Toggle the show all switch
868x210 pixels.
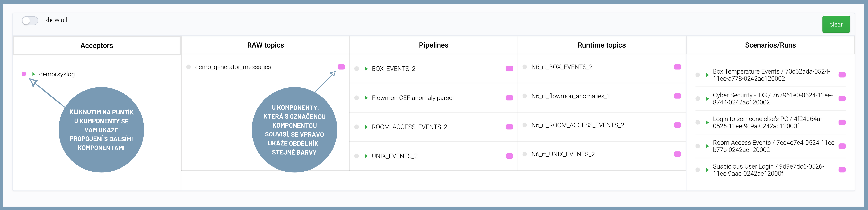pos(30,20)
